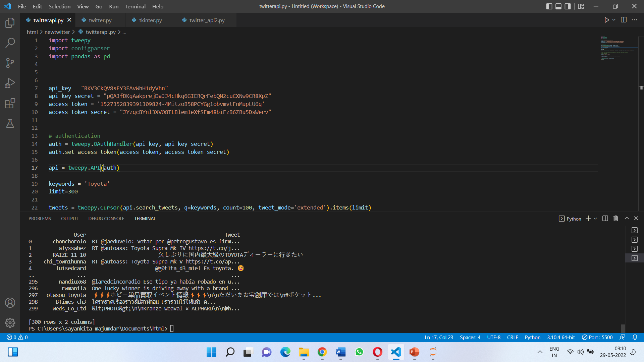Image resolution: width=644 pixels, height=362 pixels.
Task: Kill the active terminal with the trash icon
Action: pyautogui.click(x=615, y=218)
